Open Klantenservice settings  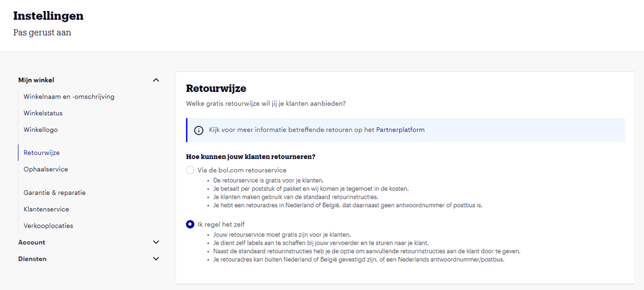(x=46, y=209)
